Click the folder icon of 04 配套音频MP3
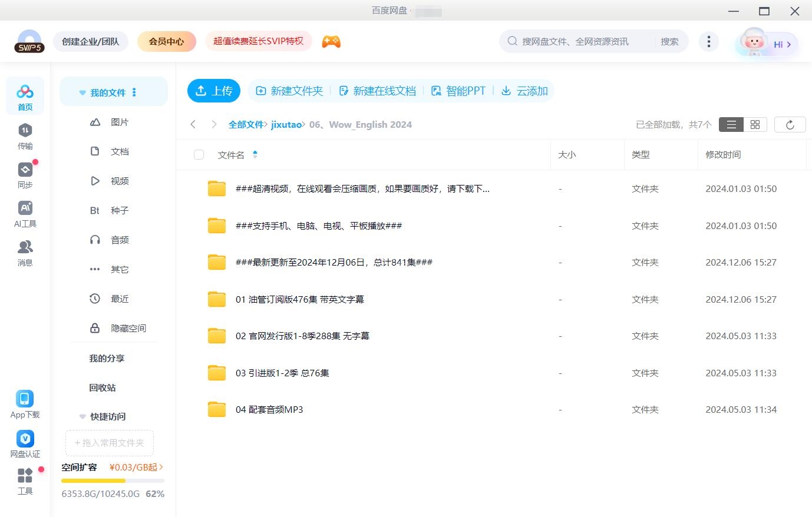 coord(217,409)
